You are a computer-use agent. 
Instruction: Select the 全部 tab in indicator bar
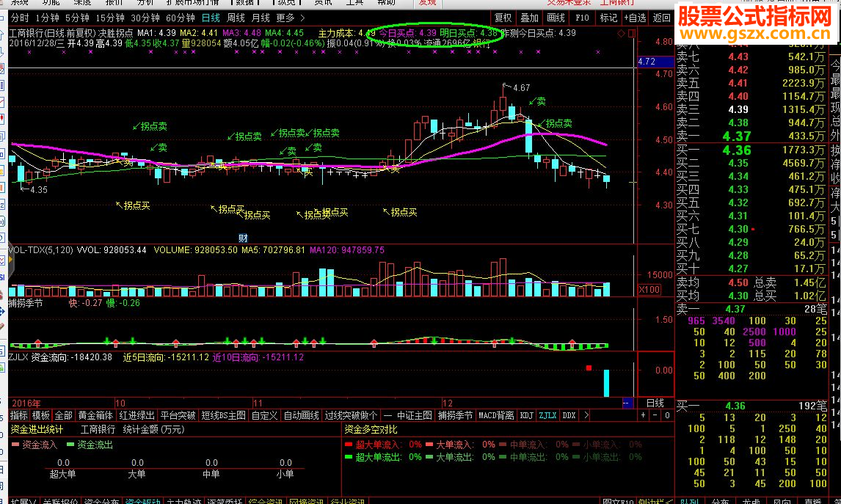(63, 415)
